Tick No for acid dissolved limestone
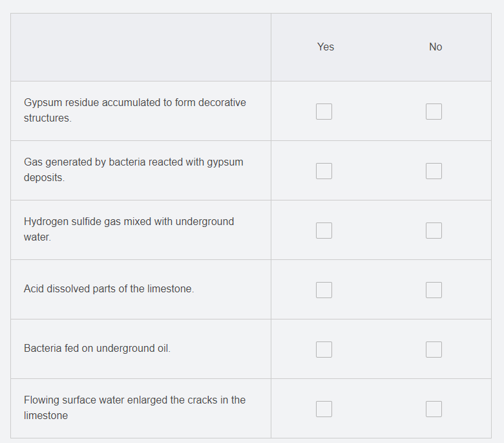Viewport: 504px width, 443px height. click(434, 290)
